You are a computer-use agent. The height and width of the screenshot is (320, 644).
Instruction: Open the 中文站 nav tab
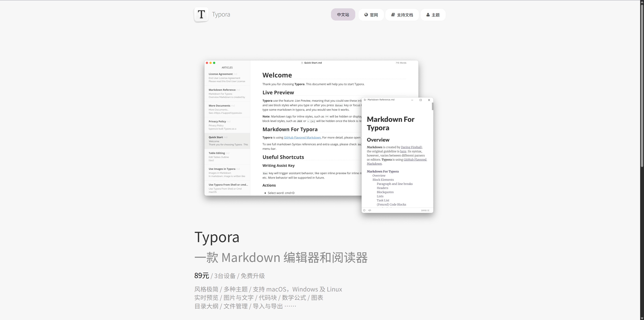343,15
